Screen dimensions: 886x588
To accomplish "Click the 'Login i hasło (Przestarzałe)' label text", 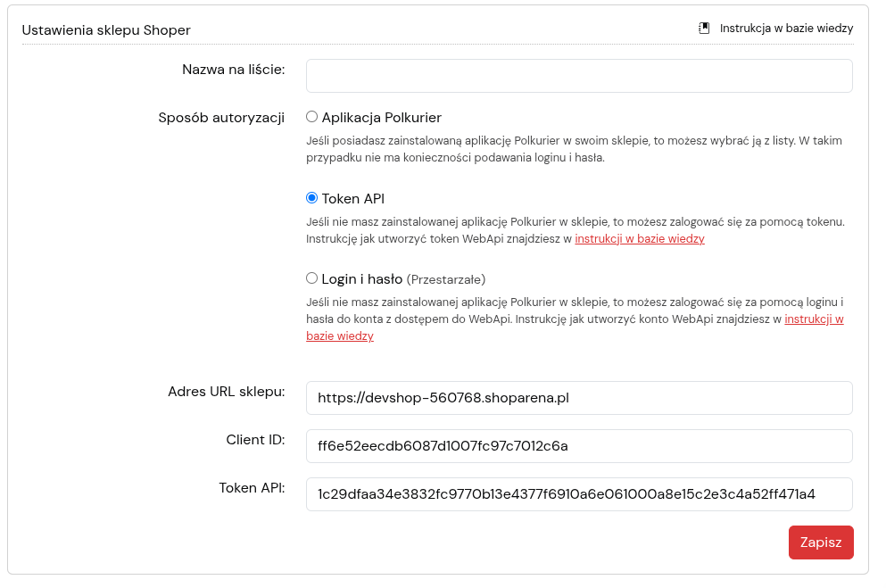I will tap(403, 279).
